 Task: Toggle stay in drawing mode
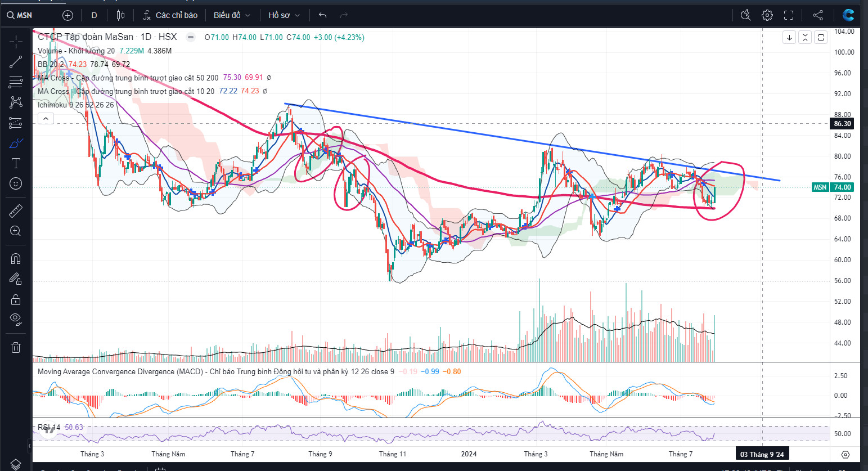[16, 279]
